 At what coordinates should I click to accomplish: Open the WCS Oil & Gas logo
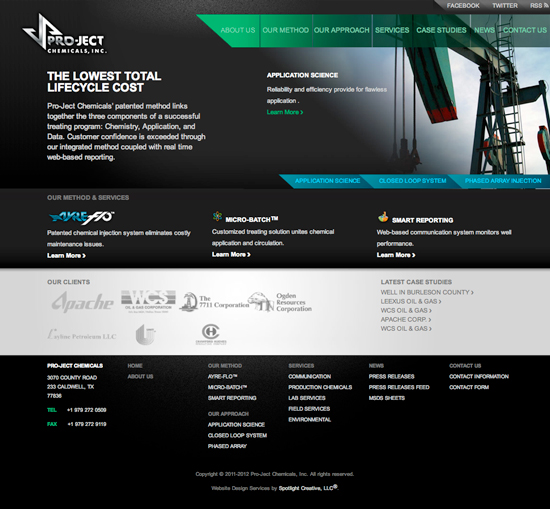[148, 301]
